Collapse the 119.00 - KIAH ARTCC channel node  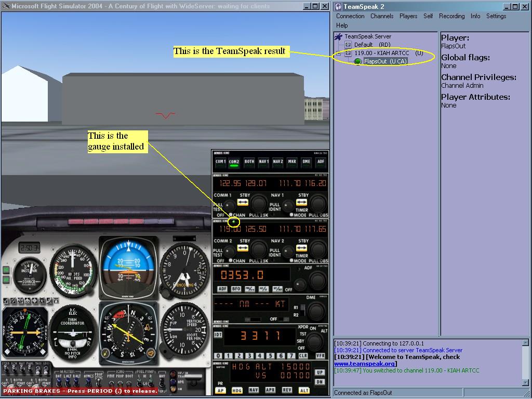pyautogui.click(x=338, y=54)
